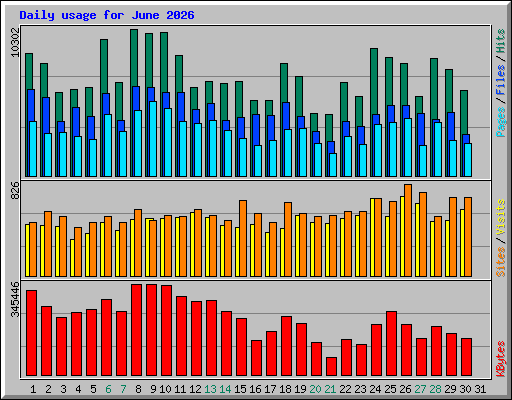Click day label "3" on the x-axis
The width and height of the screenshot is (512, 400).
pos(63,389)
